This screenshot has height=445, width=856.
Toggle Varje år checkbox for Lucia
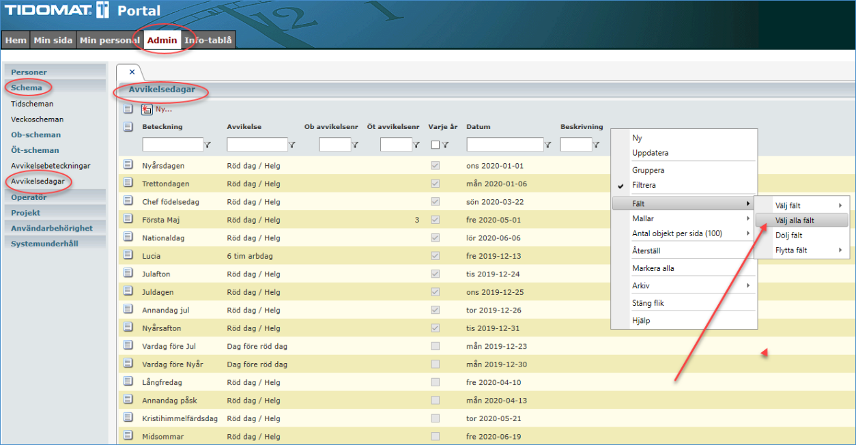coord(435,255)
